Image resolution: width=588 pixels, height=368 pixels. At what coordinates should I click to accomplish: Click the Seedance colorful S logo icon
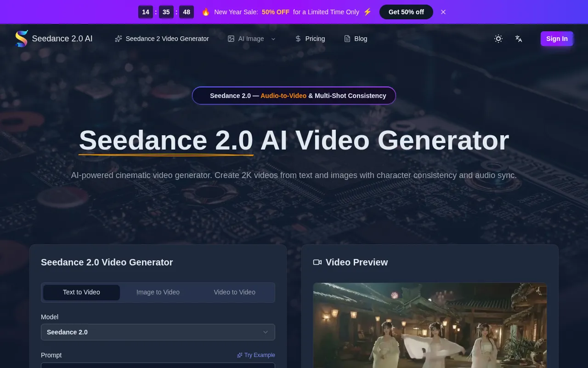[22, 39]
